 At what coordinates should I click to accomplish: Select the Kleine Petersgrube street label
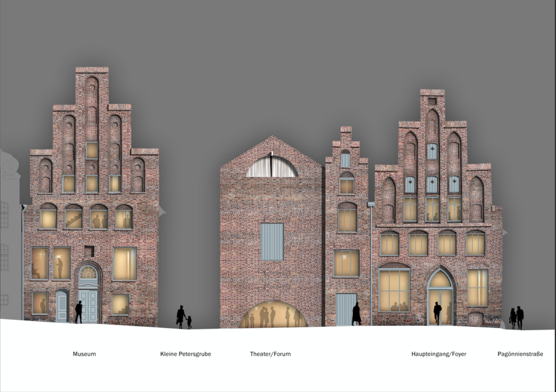[x=186, y=354]
